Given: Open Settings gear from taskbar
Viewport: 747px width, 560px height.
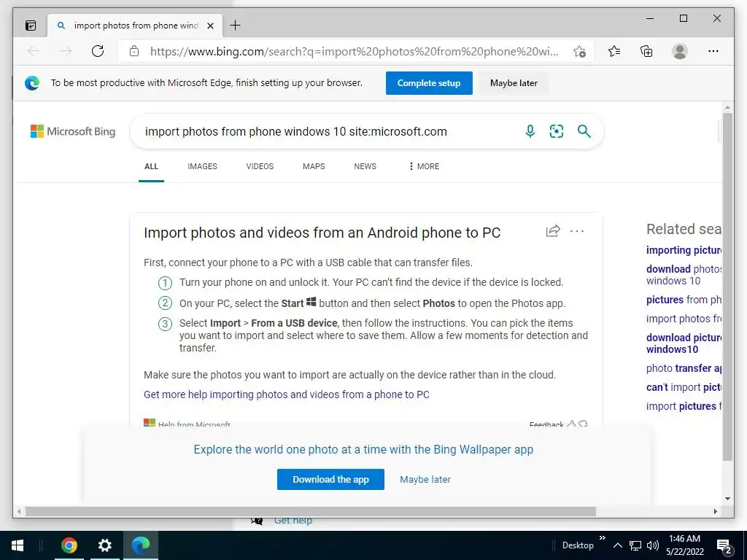Looking at the screenshot, I should pos(105,545).
